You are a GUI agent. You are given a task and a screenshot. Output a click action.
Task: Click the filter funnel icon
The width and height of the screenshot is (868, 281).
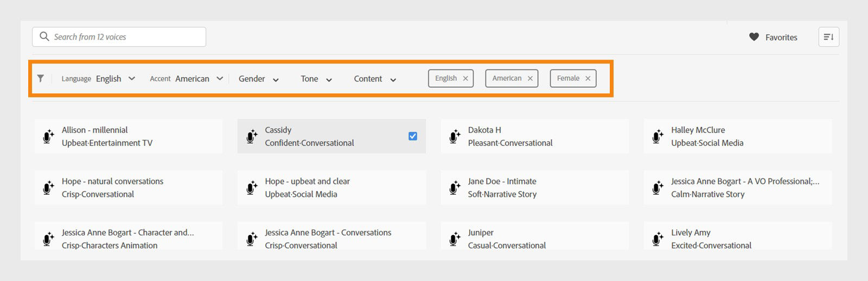(x=41, y=79)
